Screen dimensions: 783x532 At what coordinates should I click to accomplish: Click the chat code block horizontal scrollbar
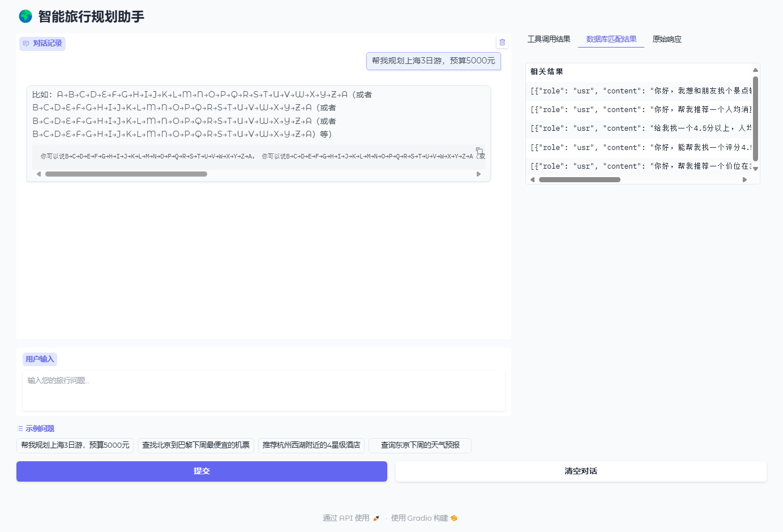point(126,174)
